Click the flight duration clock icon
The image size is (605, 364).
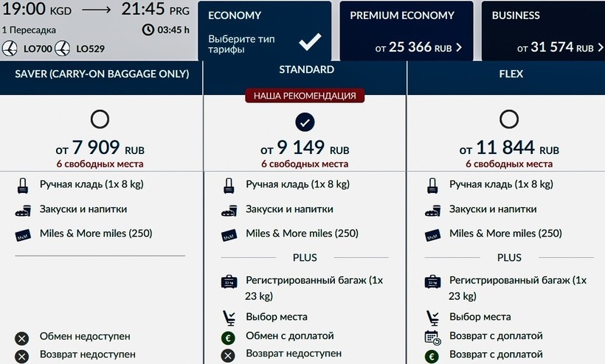(x=148, y=30)
